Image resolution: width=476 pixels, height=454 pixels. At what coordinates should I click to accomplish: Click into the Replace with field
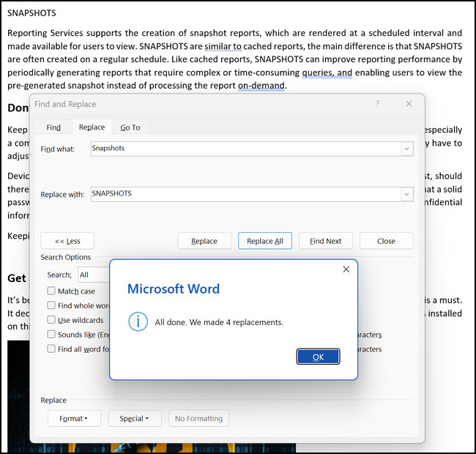(x=246, y=194)
